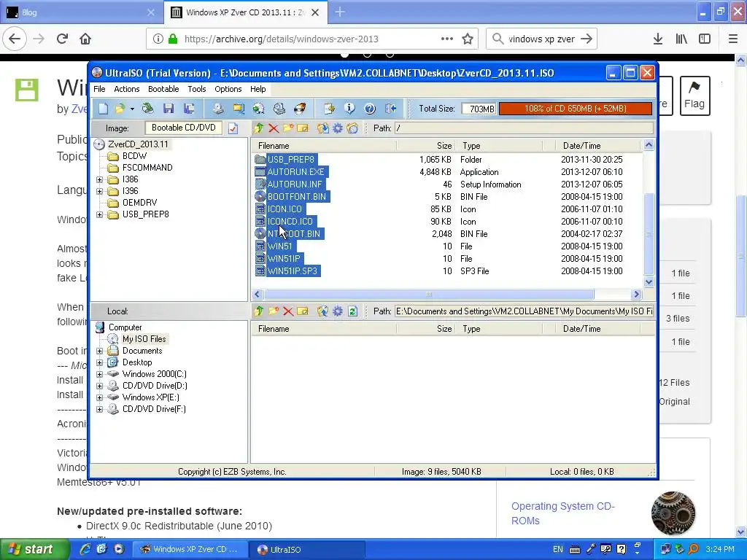Screen dimensions: 747x560
Task: Expand the USB_PREP8 folder in image tree
Action: [x=99, y=214]
